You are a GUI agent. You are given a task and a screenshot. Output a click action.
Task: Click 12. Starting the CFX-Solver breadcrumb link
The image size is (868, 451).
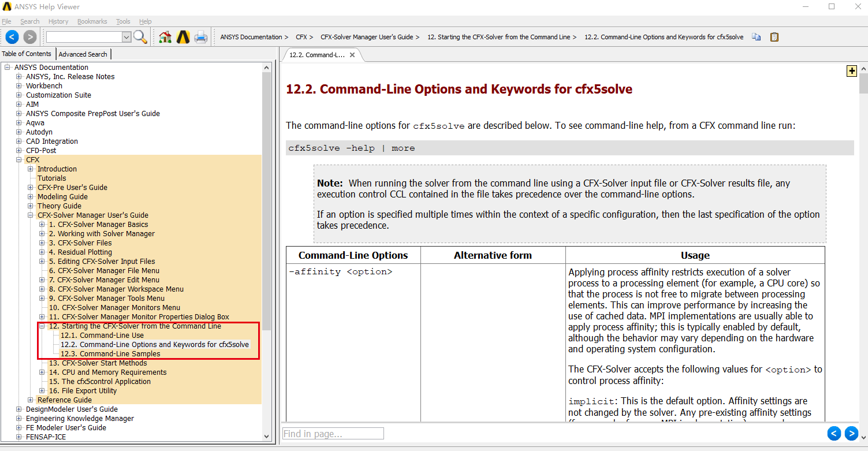(x=499, y=37)
